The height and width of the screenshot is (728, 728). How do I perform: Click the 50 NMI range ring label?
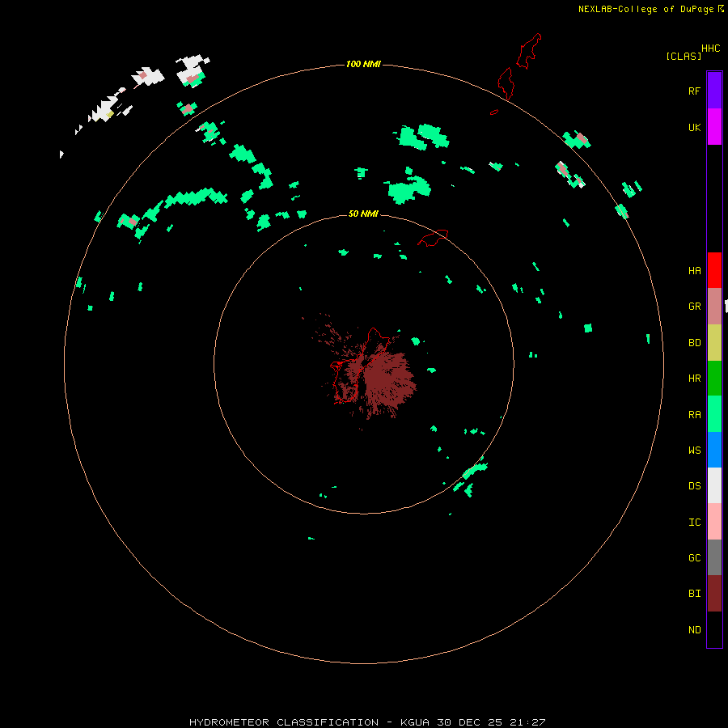[x=363, y=214]
